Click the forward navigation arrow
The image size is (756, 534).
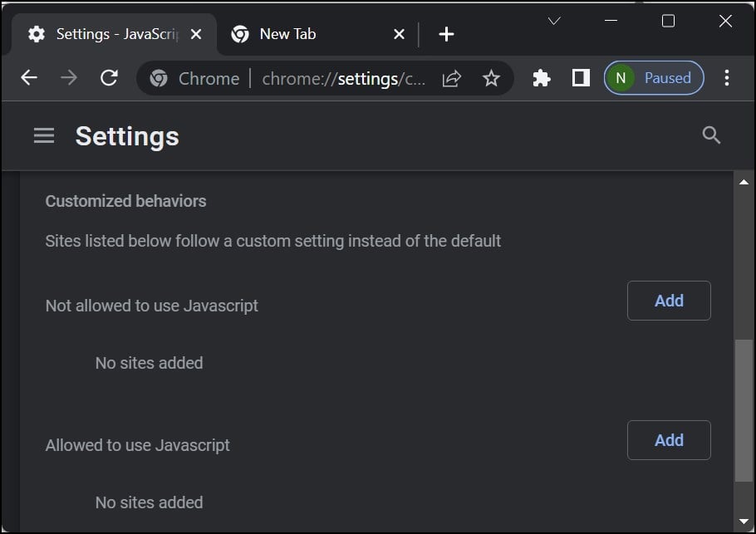[69, 77]
